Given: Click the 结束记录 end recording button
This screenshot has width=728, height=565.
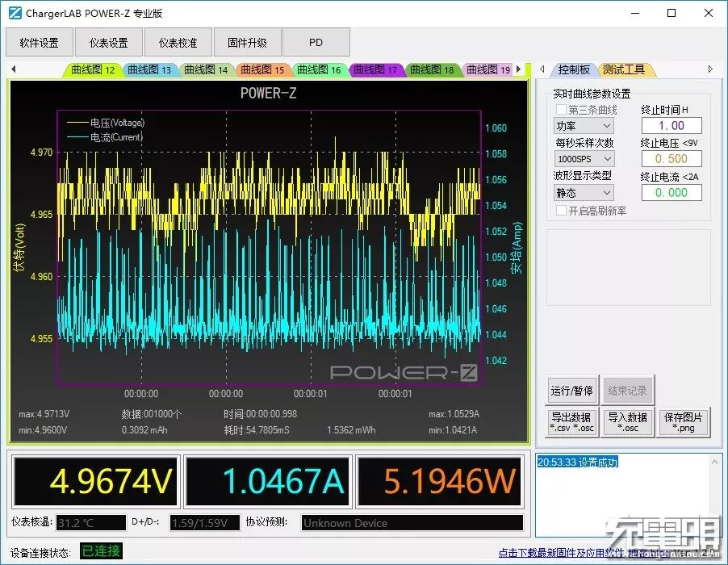Looking at the screenshot, I should (x=628, y=391).
